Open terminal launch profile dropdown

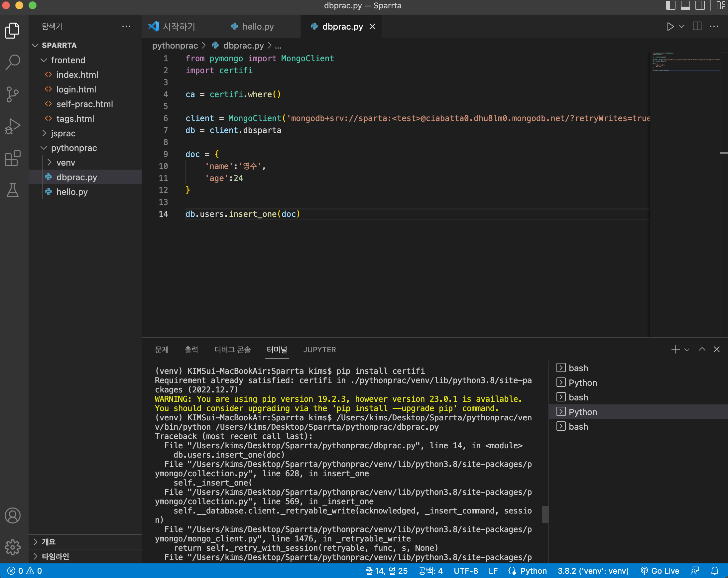click(687, 350)
